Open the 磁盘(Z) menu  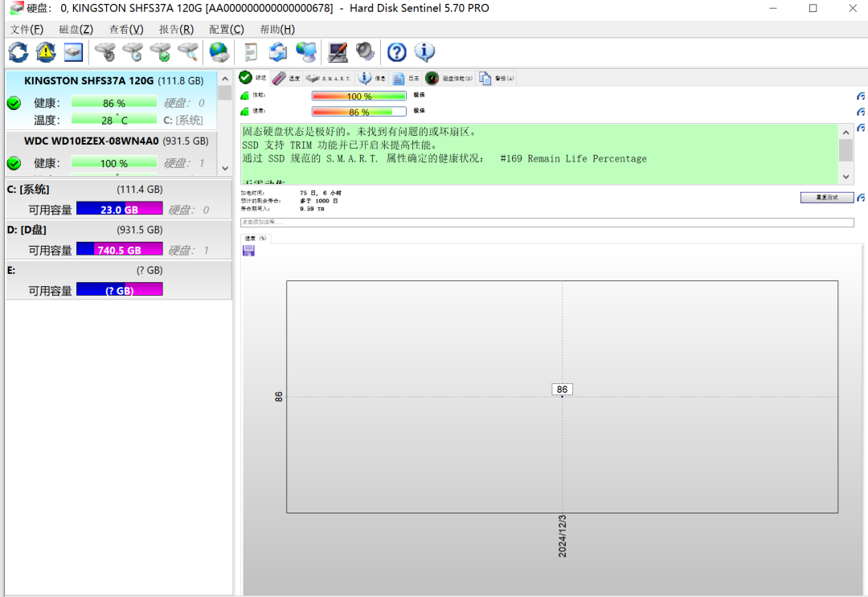coord(76,29)
